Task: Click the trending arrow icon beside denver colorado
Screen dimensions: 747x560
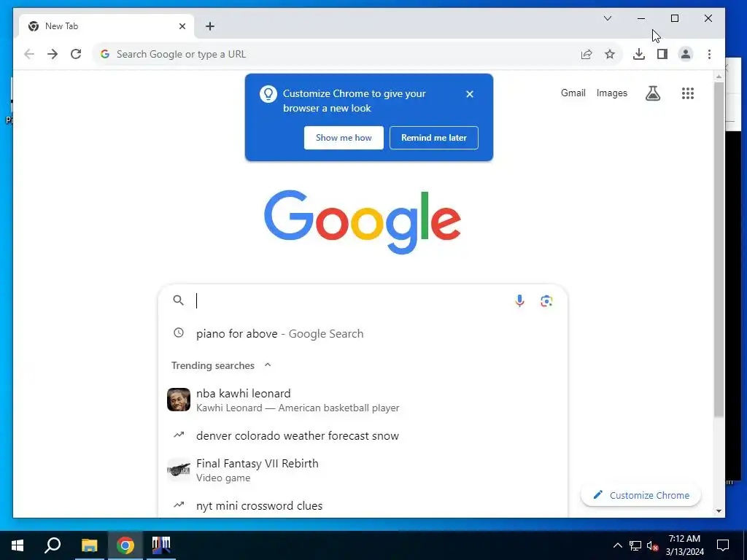Action: pyautogui.click(x=179, y=435)
